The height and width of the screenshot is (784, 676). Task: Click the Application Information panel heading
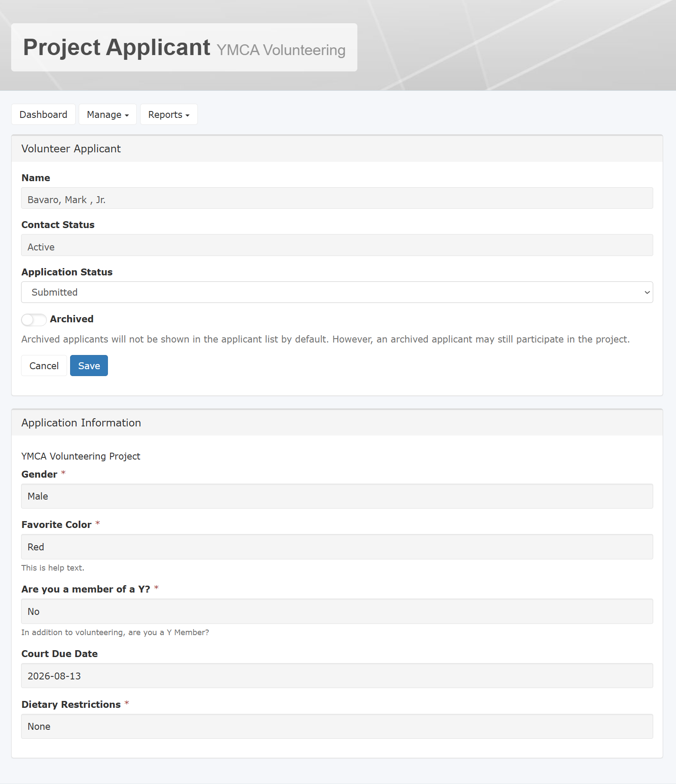click(81, 423)
